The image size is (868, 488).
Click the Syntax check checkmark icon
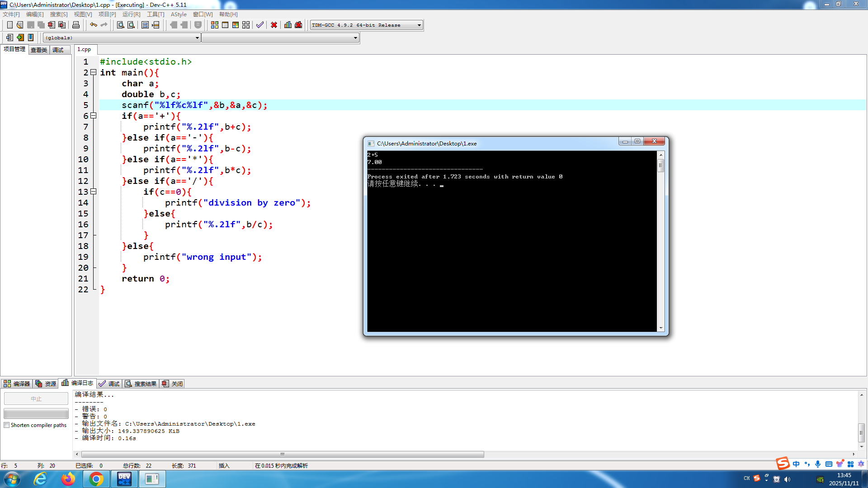pos(259,25)
